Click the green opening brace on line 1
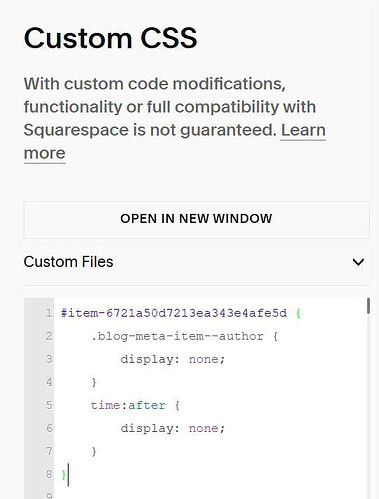Screen dimensions: 379x499 (x=298, y=313)
